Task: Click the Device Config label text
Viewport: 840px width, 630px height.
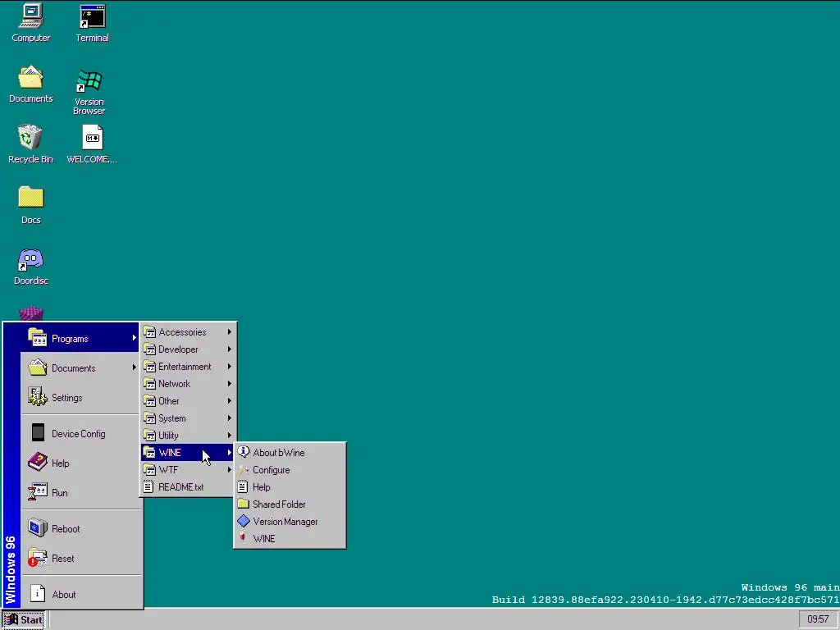Action: click(78, 433)
